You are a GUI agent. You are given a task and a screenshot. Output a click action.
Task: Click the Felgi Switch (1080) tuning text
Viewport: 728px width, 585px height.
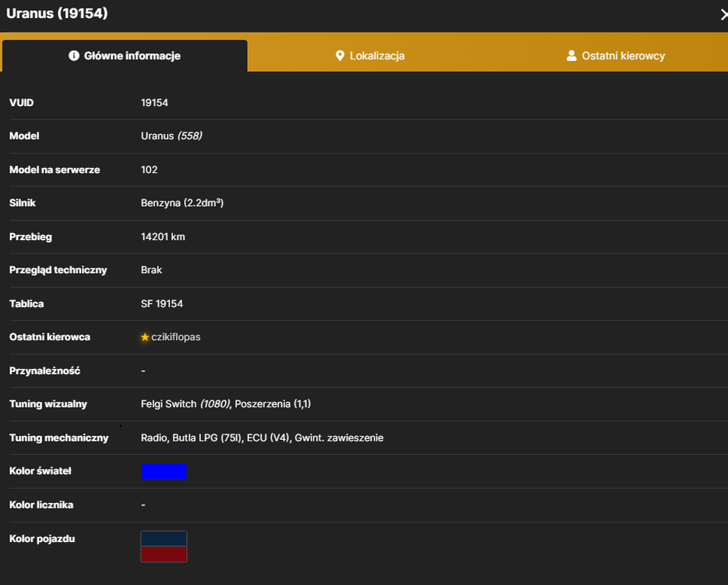coord(186,404)
